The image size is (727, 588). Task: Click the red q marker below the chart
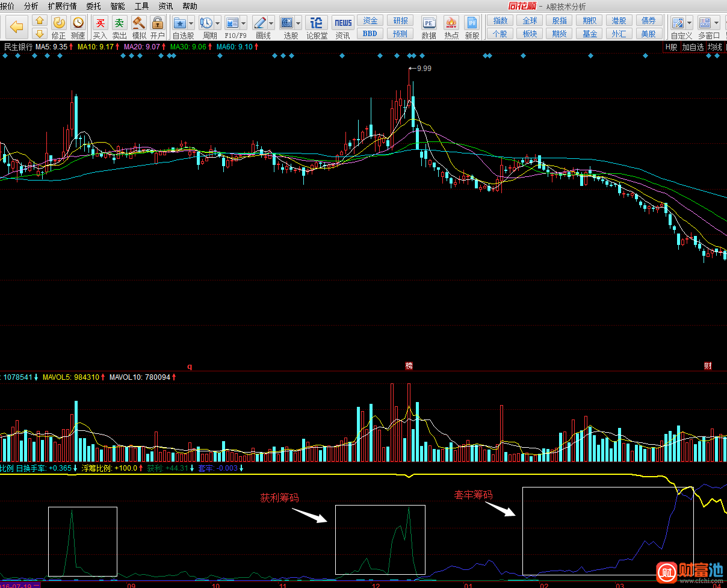(190, 366)
